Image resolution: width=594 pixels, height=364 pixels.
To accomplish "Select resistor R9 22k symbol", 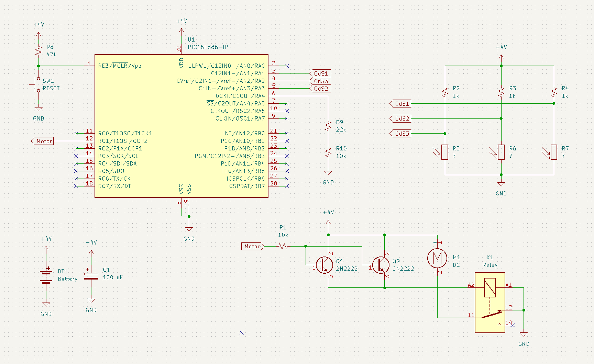I will (x=328, y=126).
